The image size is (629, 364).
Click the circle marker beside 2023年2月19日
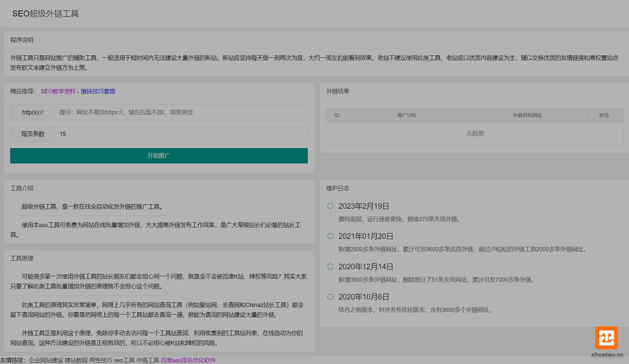[330, 206]
